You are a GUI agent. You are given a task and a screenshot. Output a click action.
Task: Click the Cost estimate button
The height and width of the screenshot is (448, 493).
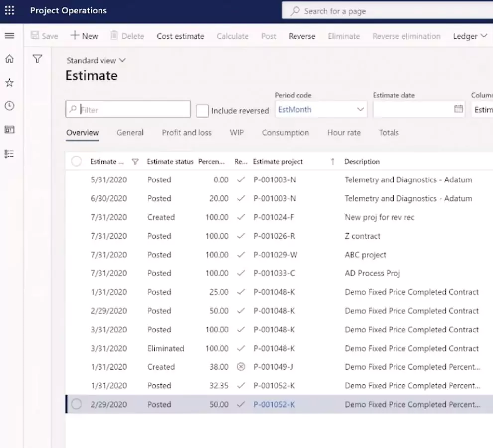coord(180,36)
